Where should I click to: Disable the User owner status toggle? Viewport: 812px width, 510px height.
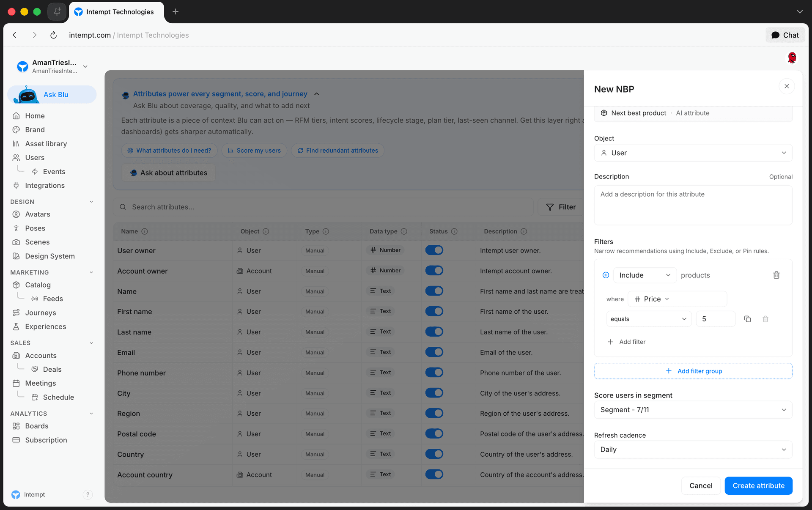pos(434,250)
